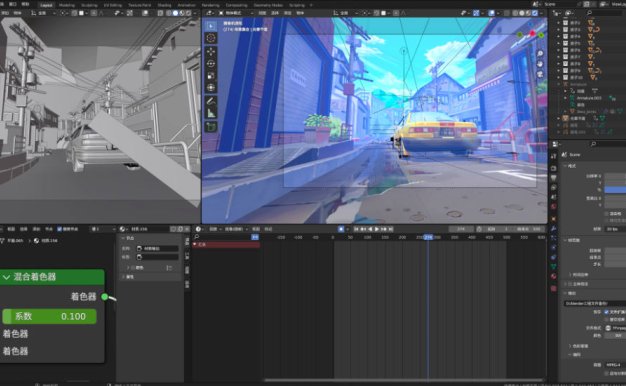This screenshot has height=386, width=626.
Task: Click the timeline horizontal scrollbar
Action: (403, 380)
